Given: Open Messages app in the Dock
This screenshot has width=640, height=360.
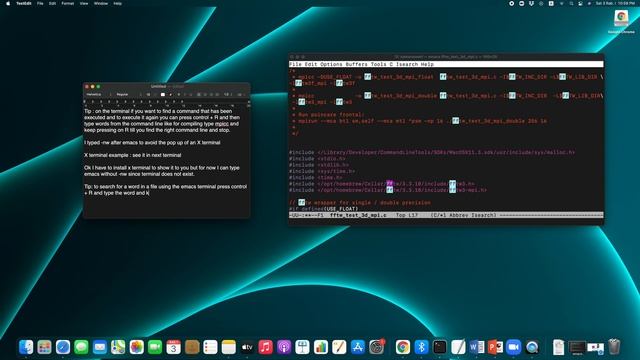Looking at the screenshot, I should 81,347.
